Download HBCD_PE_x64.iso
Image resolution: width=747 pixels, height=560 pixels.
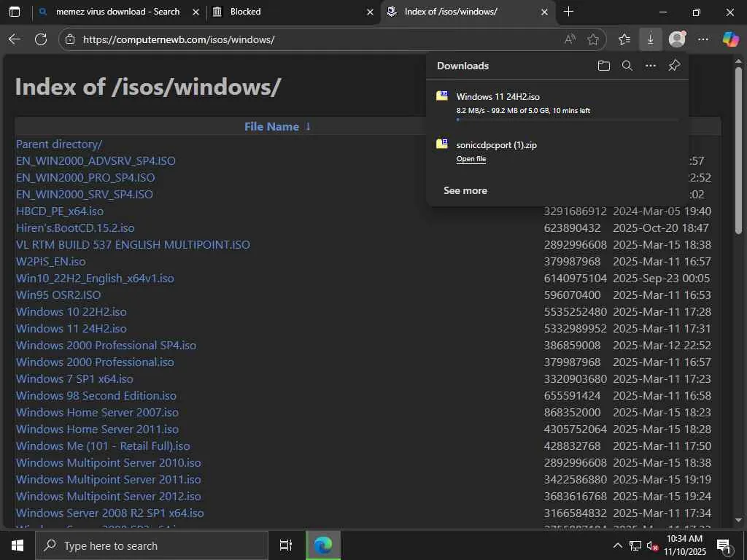click(x=60, y=211)
